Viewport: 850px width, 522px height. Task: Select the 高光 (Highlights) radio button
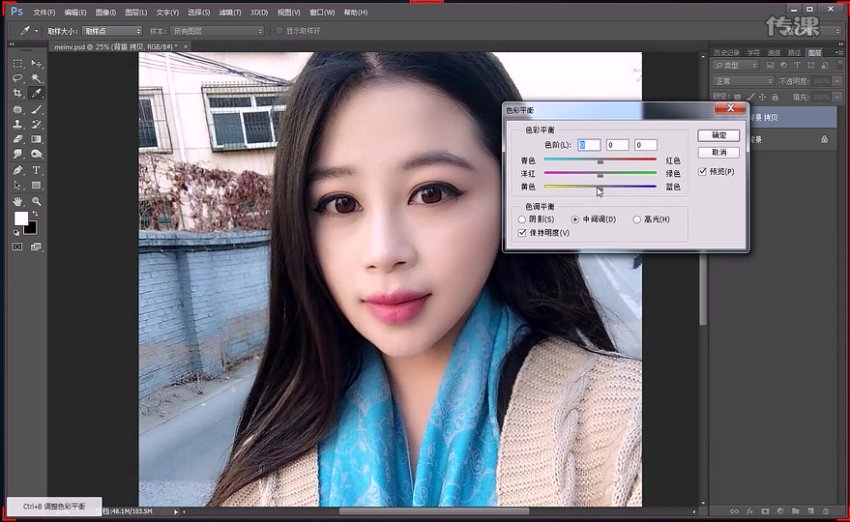pos(637,219)
